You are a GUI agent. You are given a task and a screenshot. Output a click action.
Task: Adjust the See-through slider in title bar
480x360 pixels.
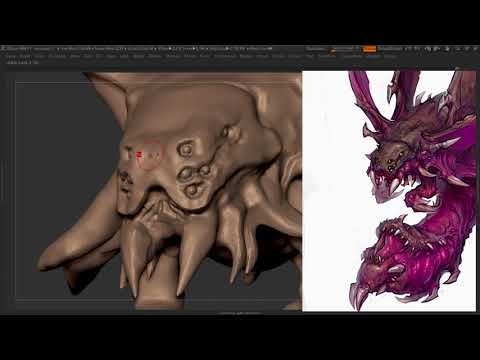coord(343,49)
